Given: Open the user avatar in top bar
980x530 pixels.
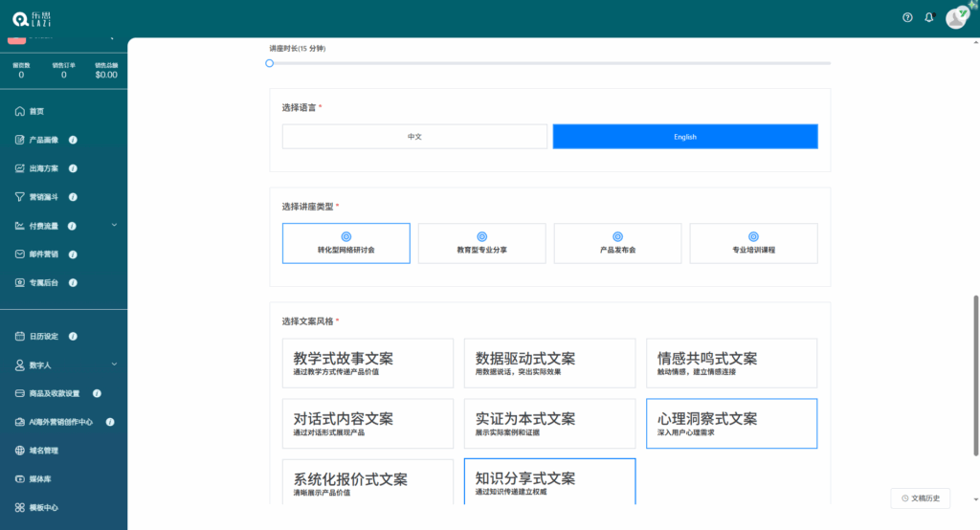Looking at the screenshot, I should point(956,17).
